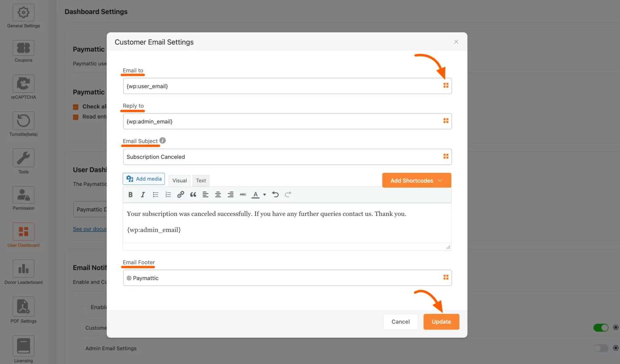Click the Add media icon
This screenshot has width=620, height=364.
(x=130, y=178)
